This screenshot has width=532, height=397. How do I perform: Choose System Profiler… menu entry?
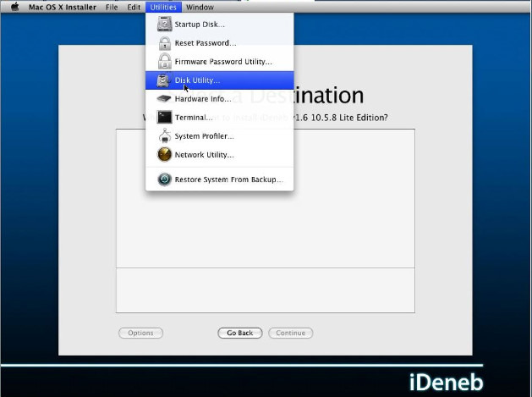220,136
